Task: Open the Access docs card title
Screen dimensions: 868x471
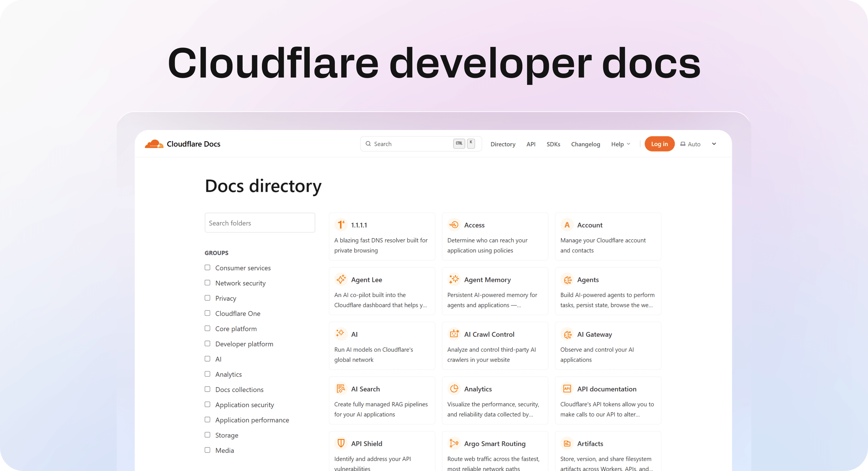Action: pyautogui.click(x=474, y=225)
